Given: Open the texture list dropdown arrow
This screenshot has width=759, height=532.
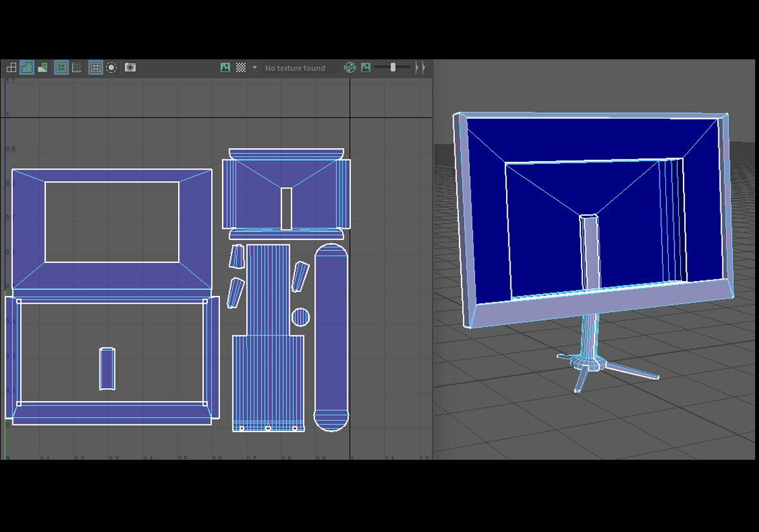Looking at the screenshot, I should coord(254,68).
